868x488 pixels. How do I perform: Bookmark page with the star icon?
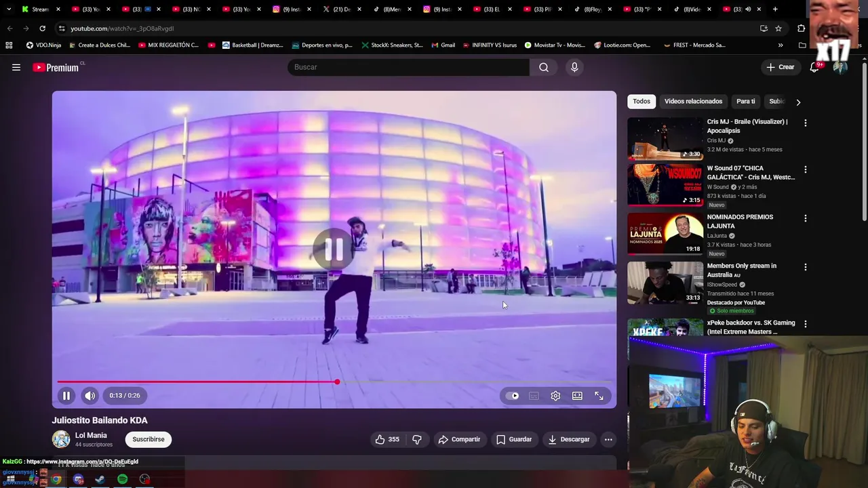pos(778,28)
